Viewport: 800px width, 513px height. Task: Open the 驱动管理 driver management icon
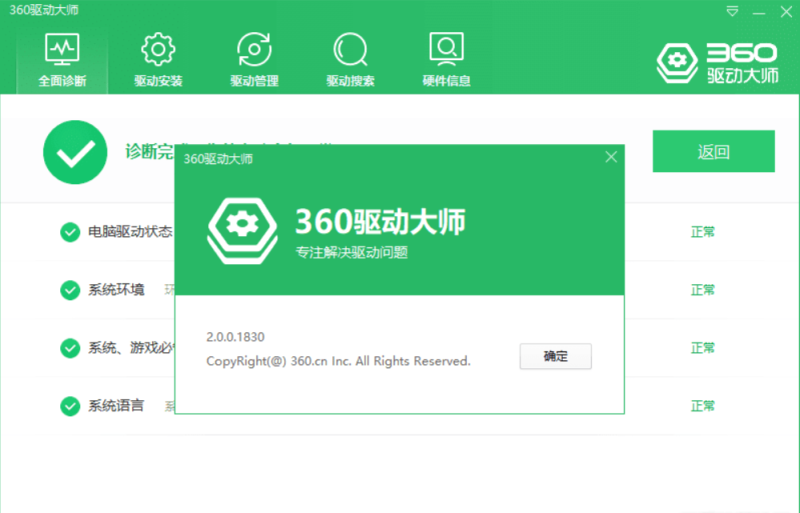[x=254, y=58]
